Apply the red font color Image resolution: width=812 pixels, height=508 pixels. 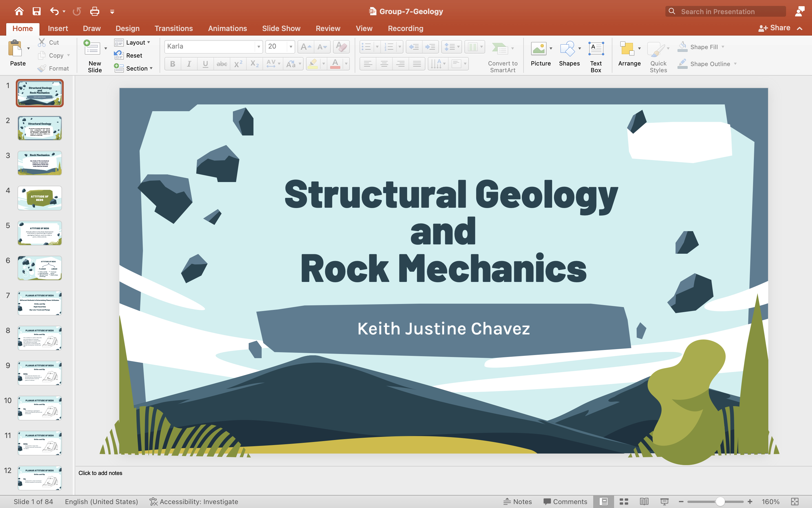pos(335,64)
